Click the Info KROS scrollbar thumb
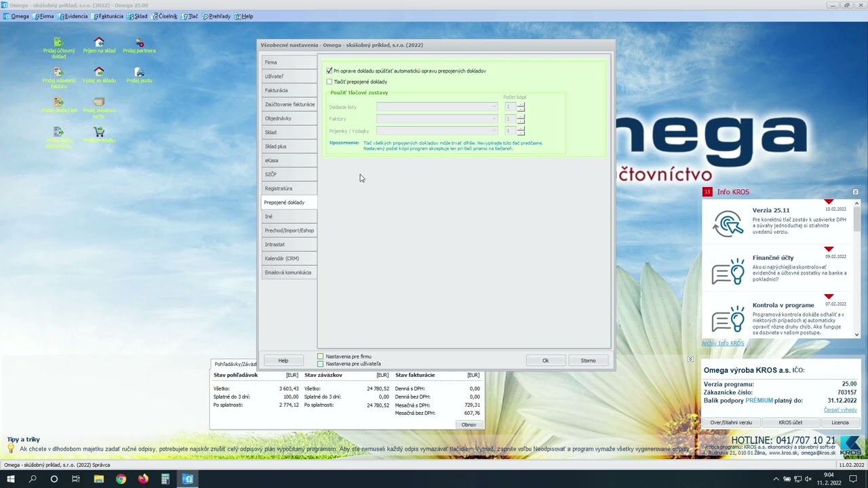 click(x=856, y=219)
